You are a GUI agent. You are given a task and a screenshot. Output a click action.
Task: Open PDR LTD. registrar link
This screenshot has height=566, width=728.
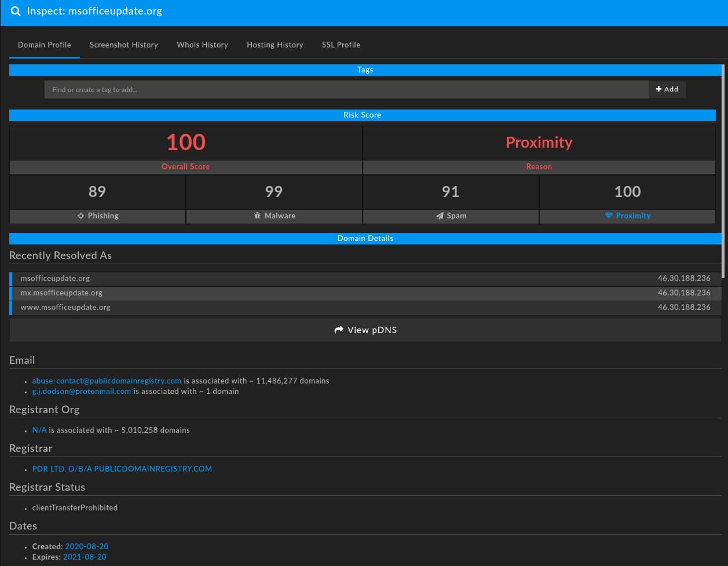pos(122,469)
